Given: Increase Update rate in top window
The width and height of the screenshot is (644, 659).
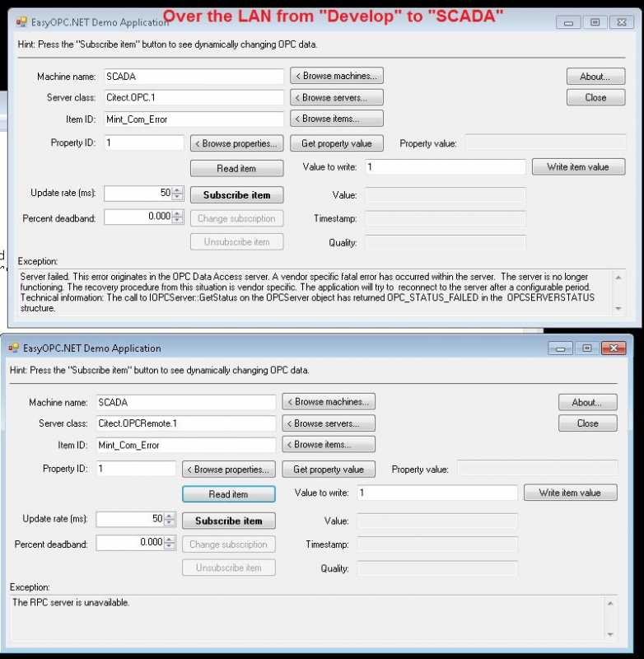Looking at the screenshot, I should (x=177, y=190).
